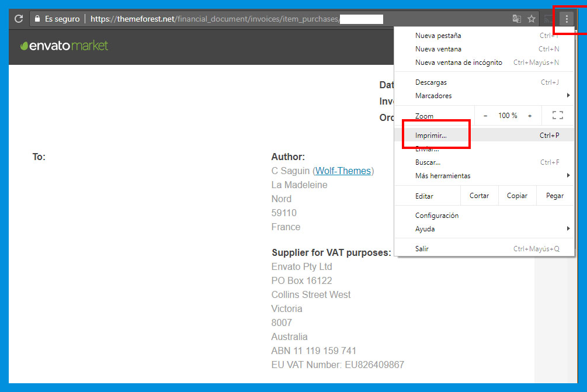
Task: Click the Collins Street West line
Action: click(x=311, y=294)
